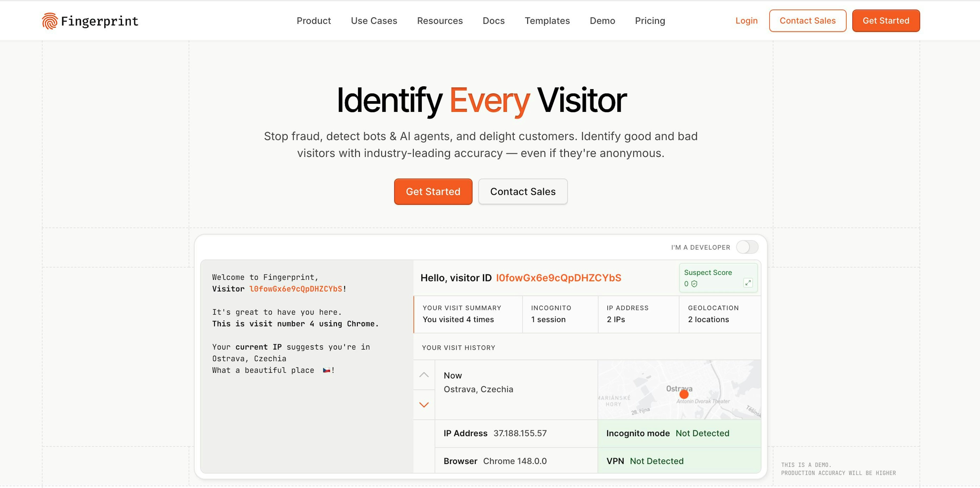
Task: Click the Suspect Score label
Action: (708, 272)
